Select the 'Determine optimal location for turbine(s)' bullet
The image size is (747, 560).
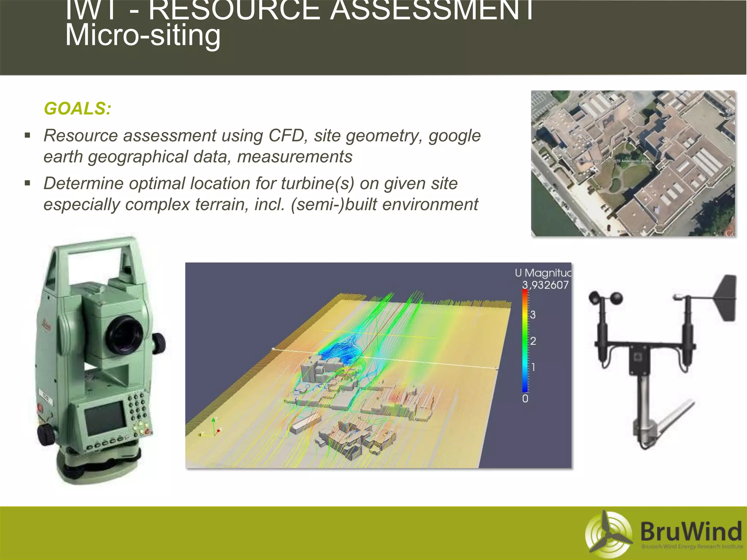(260, 194)
